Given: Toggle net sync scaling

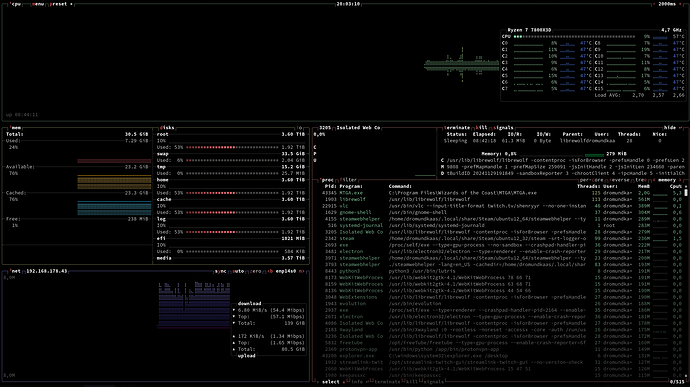Looking at the screenshot, I should tap(221, 271).
